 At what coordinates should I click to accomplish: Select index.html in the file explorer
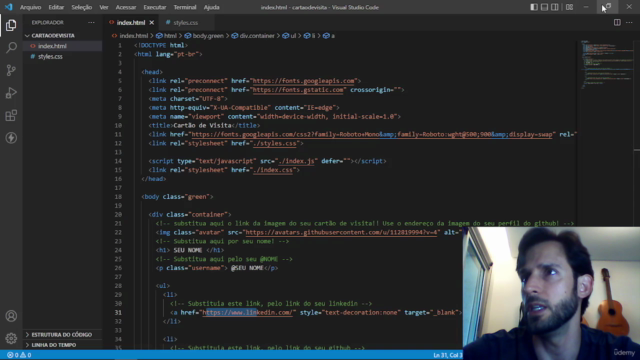(52, 46)
